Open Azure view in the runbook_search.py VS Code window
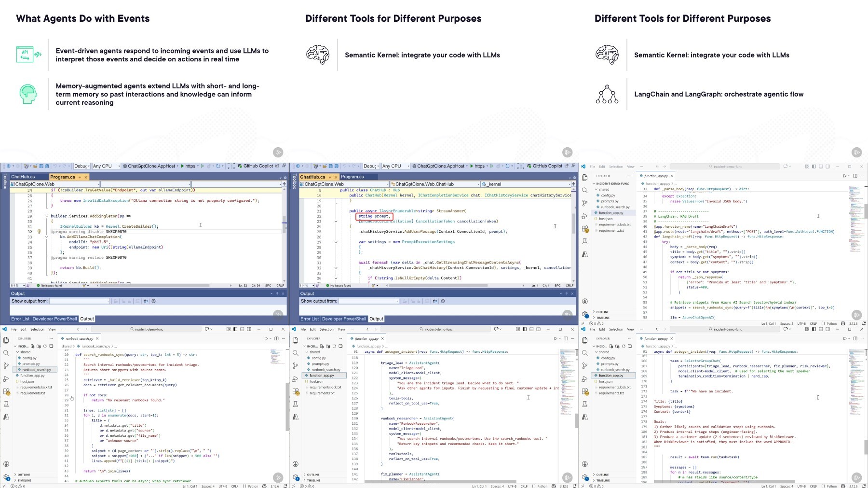Screen dimensions: 868x488 click(x=6, y=417)
